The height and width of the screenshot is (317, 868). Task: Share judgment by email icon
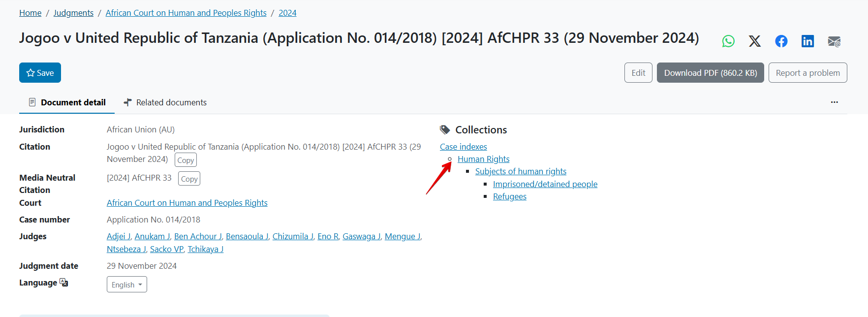pyautogui.click(x=834, y=41)
